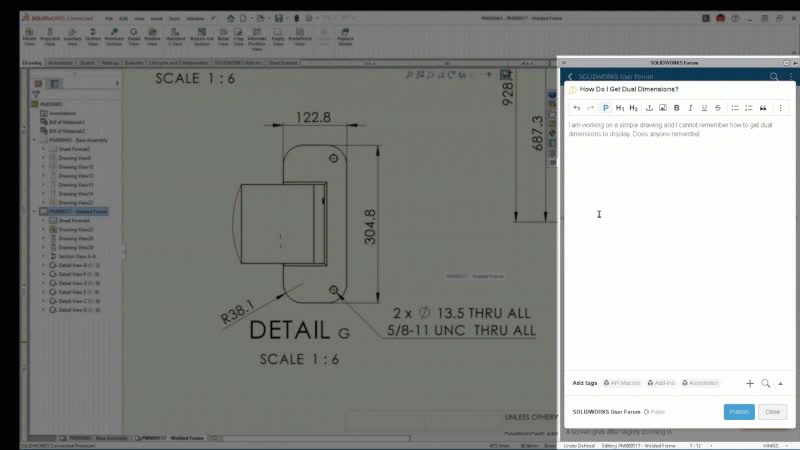Open the Insert menu
Image resolution: width=800 pixels, height=450 pixels.
tap(156, 18)
